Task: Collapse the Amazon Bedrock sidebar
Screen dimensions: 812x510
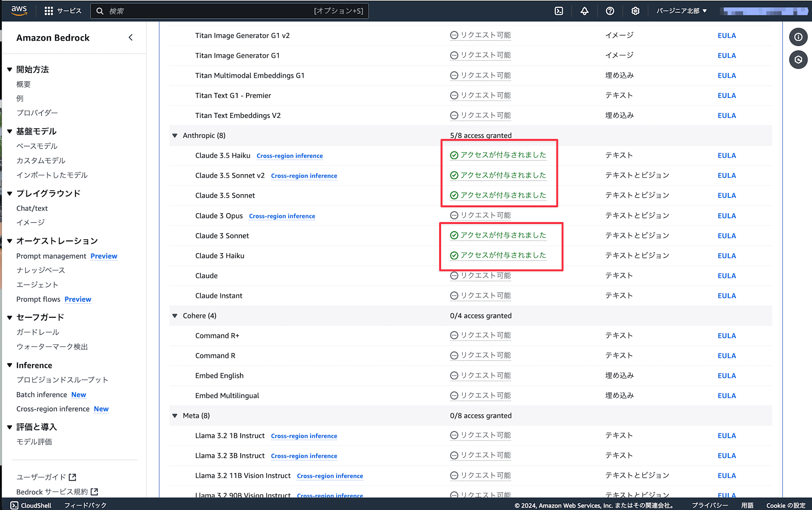Action: pyautogui.click(x=131, y=37)
